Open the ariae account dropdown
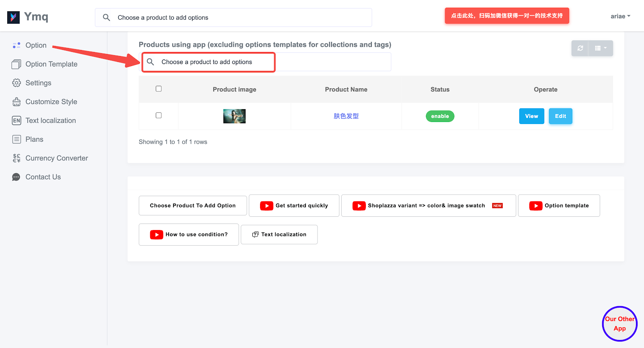 point(620,17)
